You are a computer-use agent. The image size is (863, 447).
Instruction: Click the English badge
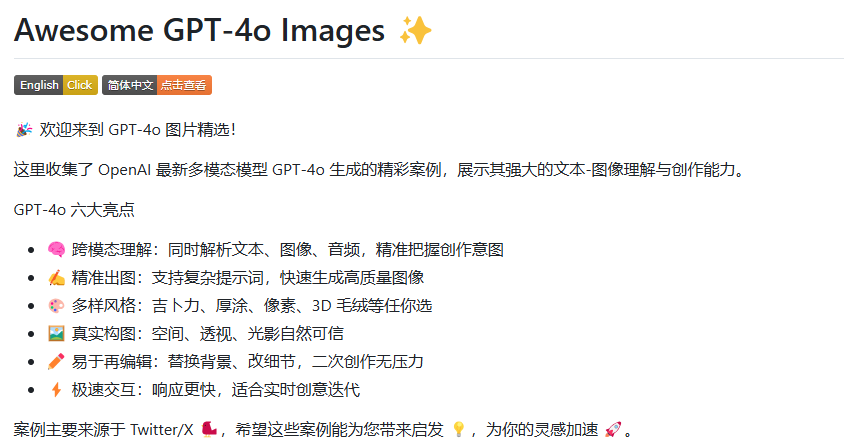click(x=56, y=85)
